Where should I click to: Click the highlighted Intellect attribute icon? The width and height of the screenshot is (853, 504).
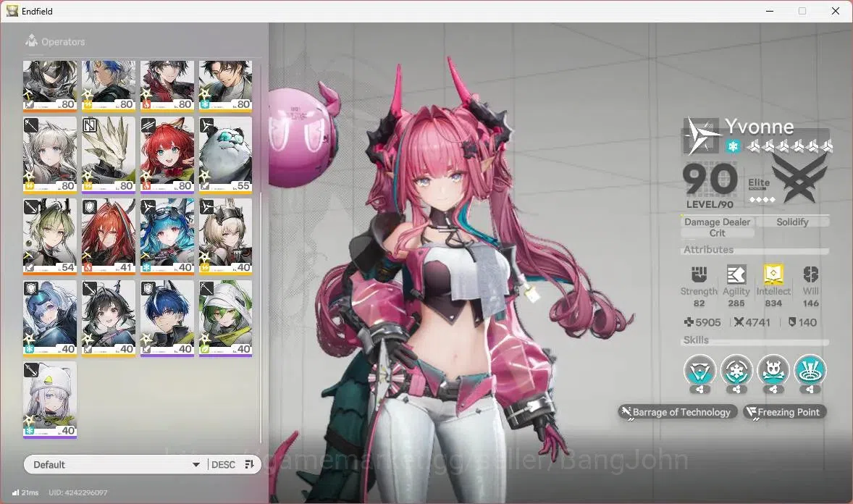tap(773, 274)
